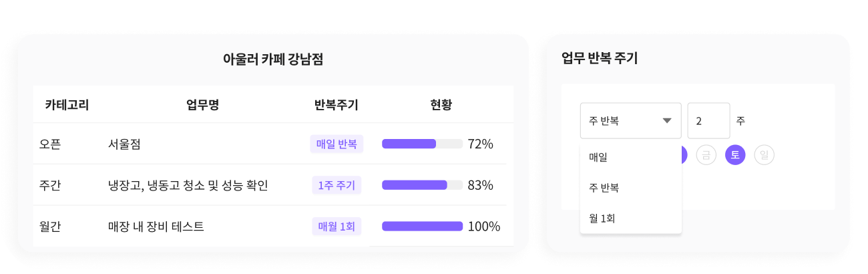This screenshot has width=868, height=274.
Task: Click the 카테고리 column header
Action: click(67, 105)
